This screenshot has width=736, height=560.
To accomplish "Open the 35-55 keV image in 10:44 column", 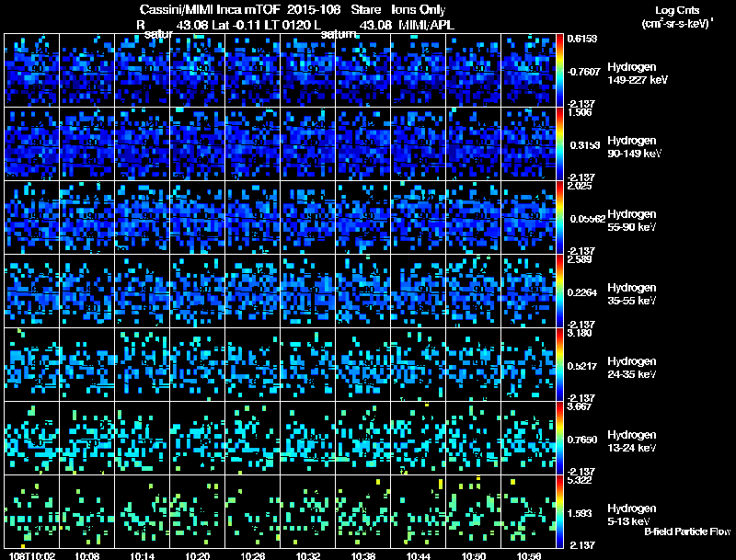I will (419, 291).
